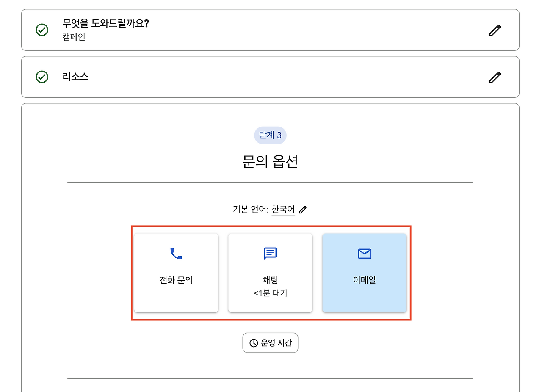The image size is (542, 392).
Task: Select the phone icon on 전화 문의 card
Action: (x=176, y=253)
